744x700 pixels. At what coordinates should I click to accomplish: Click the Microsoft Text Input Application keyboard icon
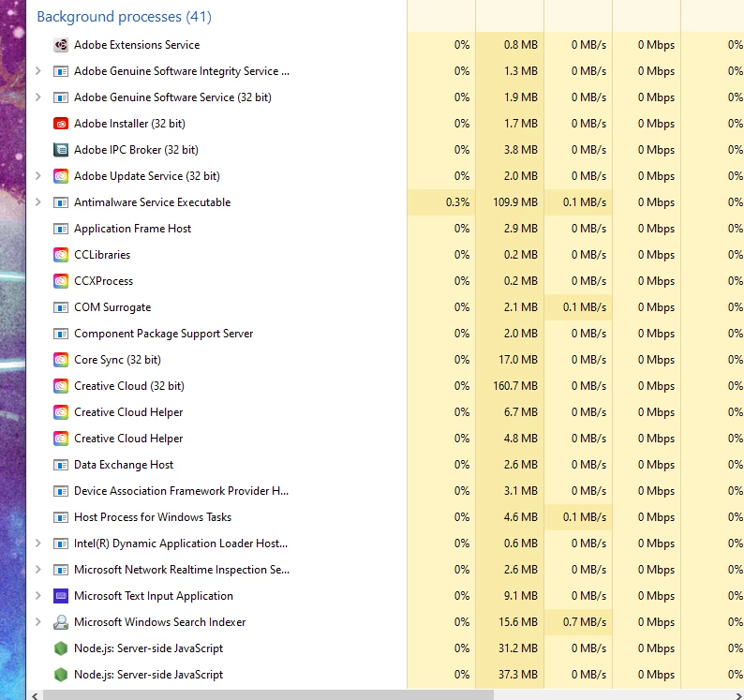tap(61, 596)
